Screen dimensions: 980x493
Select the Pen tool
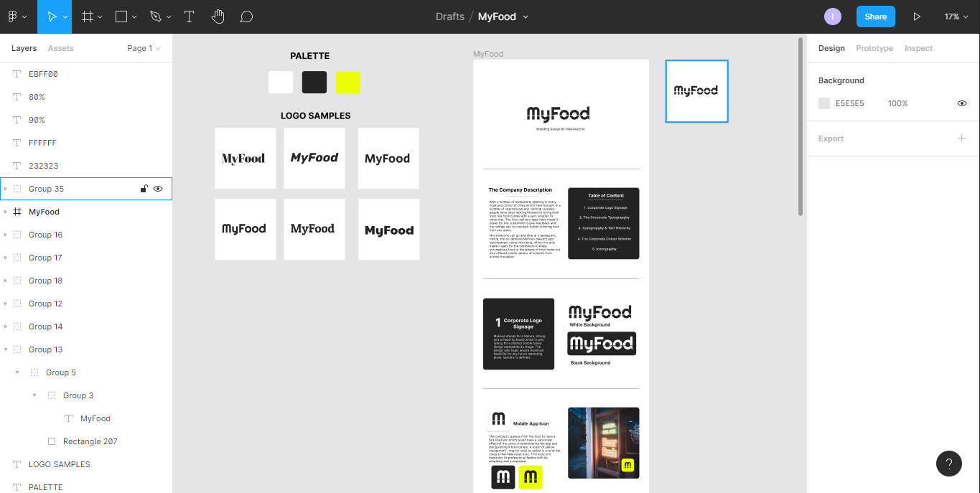(x=156, y=17)
